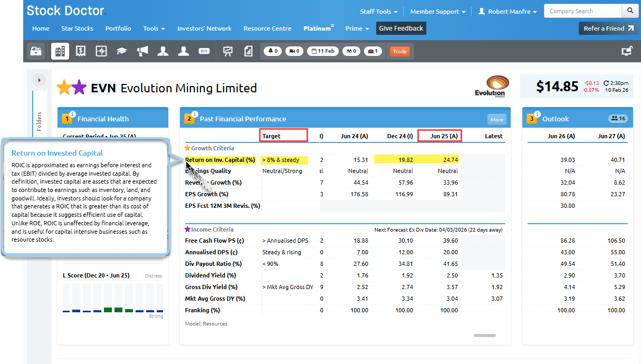Open the Member Support dropdown menu

pos(437,12)
